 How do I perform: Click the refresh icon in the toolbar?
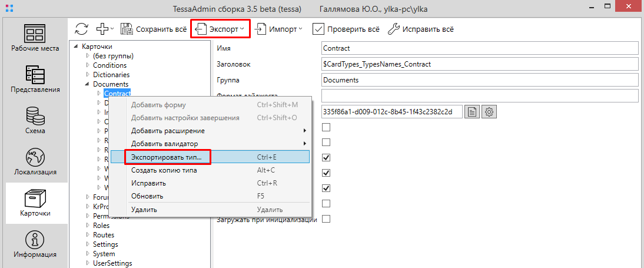[82, 28]
